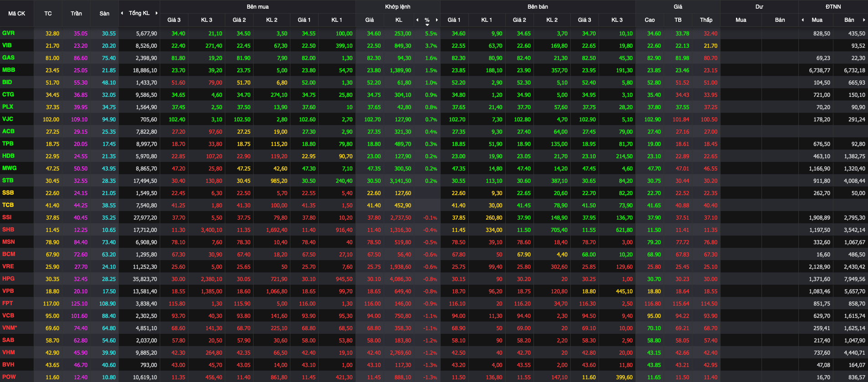
Task: Open the VIB stock symbol
Action: pos(7,45)
